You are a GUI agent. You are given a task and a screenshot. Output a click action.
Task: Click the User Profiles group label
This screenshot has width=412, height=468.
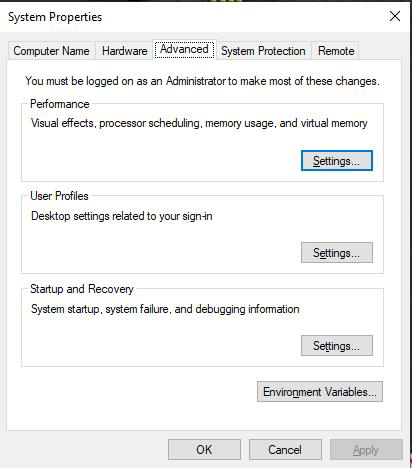click(x=59, y=196)
